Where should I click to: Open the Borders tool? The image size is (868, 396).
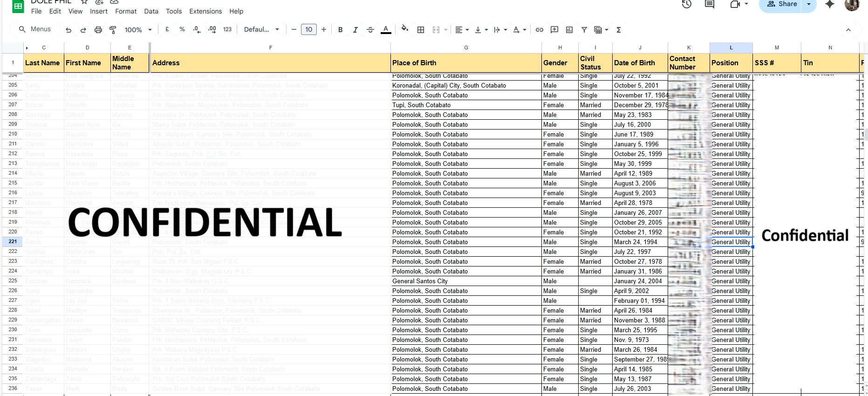421,30
